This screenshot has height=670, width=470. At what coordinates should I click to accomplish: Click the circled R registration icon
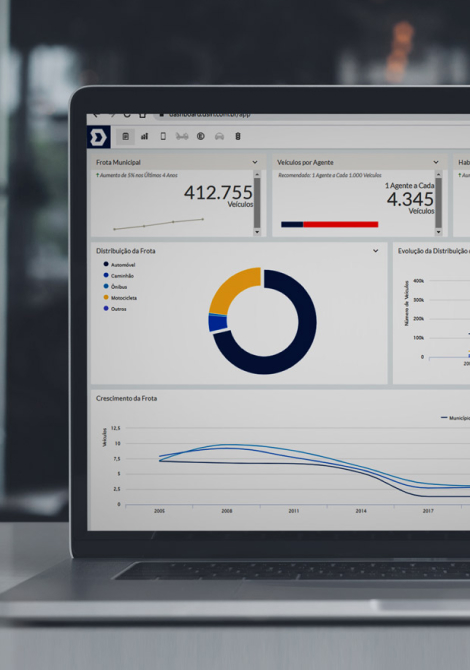pos(201,136)
